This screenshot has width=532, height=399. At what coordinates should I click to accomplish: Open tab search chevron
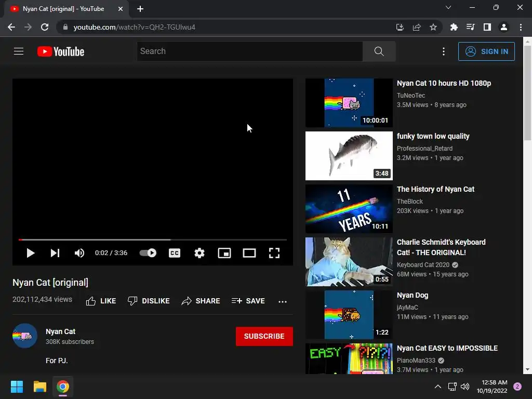click(448, 7)
